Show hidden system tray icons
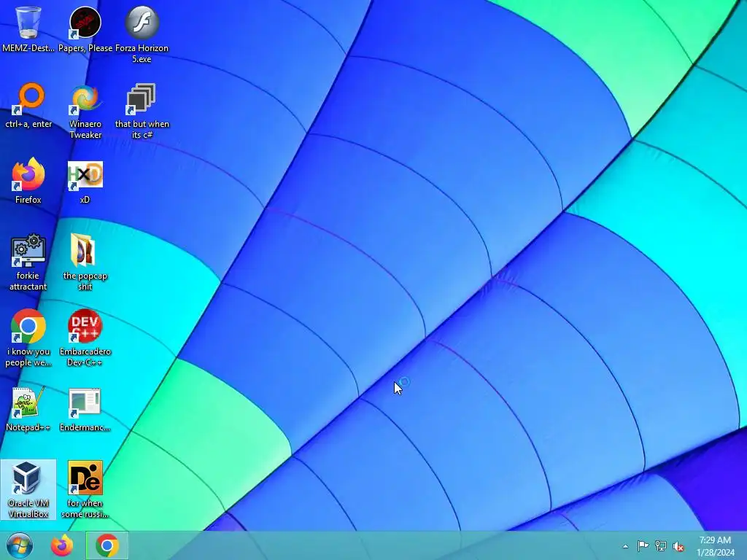Image resolution: width=747 pixels, height=560 pixels. [x=625, y=547]
